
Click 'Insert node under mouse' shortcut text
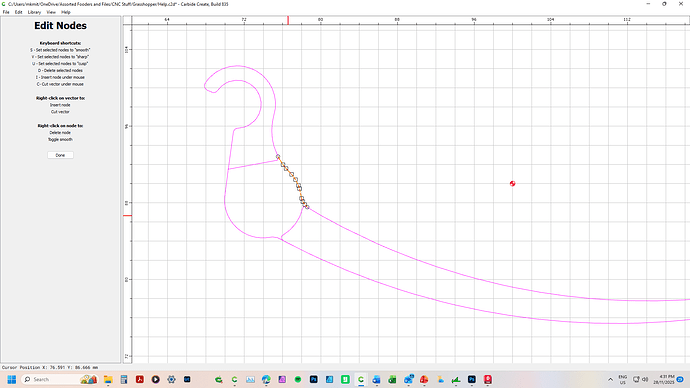[60, 77]
